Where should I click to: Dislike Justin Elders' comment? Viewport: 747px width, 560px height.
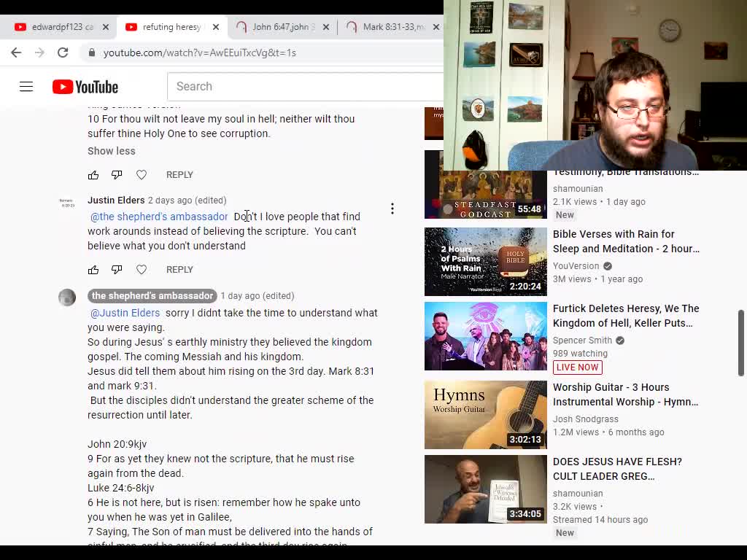[x=117, y=270]
